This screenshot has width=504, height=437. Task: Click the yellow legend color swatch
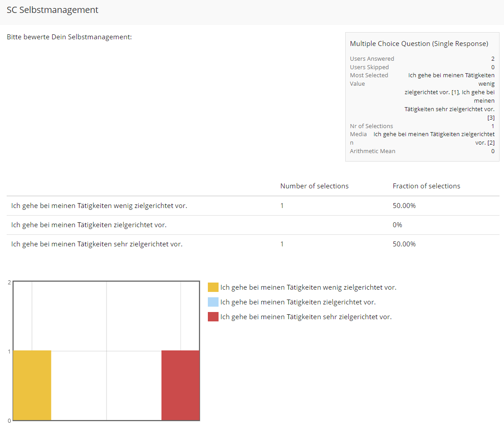tap(213, 287)
